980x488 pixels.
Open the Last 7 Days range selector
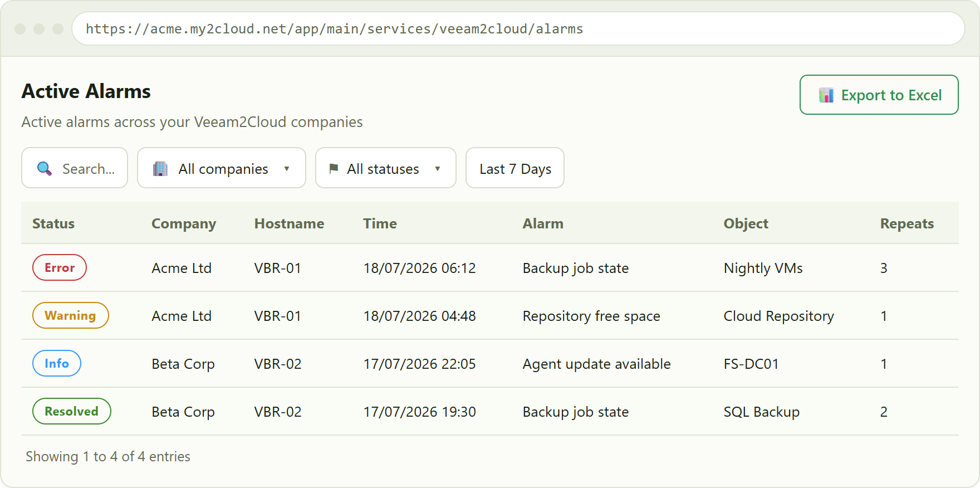click(x=515, y=168)
